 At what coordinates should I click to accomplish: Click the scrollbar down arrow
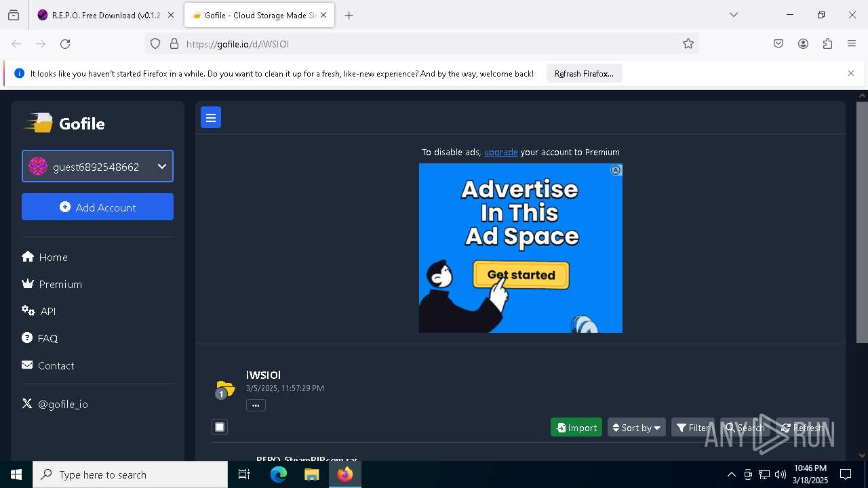click(x=862, y=455)
